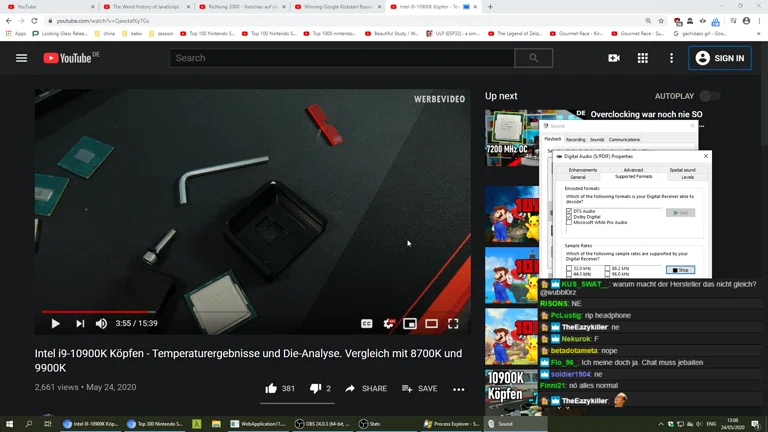Screen dimensions: 768x432
Task: Dislike the video with thumbs down
Action: point(315,388)
